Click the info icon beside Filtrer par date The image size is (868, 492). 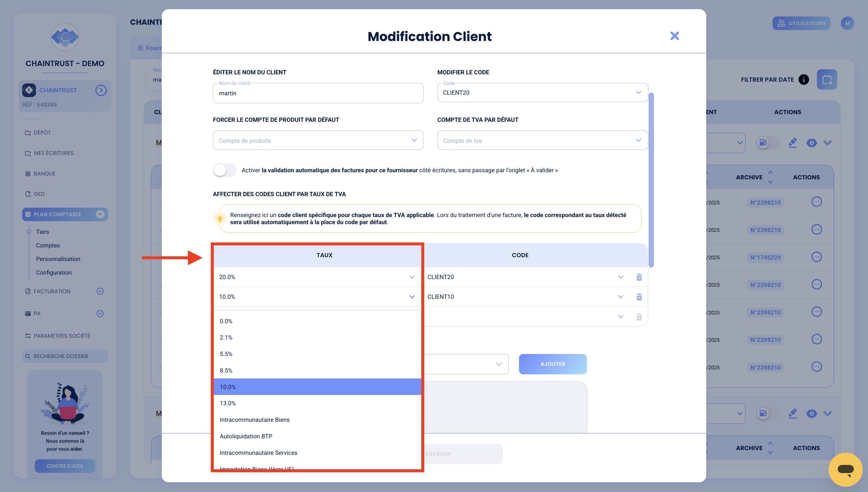coord(803,79)
